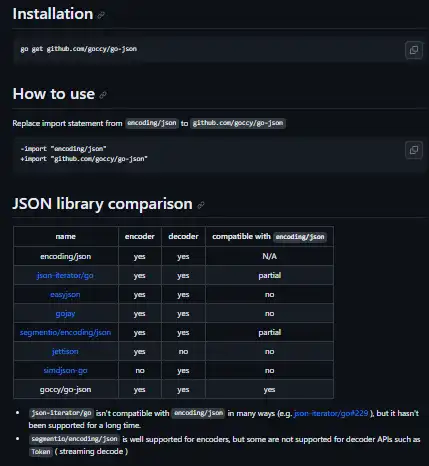
Task: Click the compatible 'no' cell in easyjson row
Action: [x=269, y=295]
